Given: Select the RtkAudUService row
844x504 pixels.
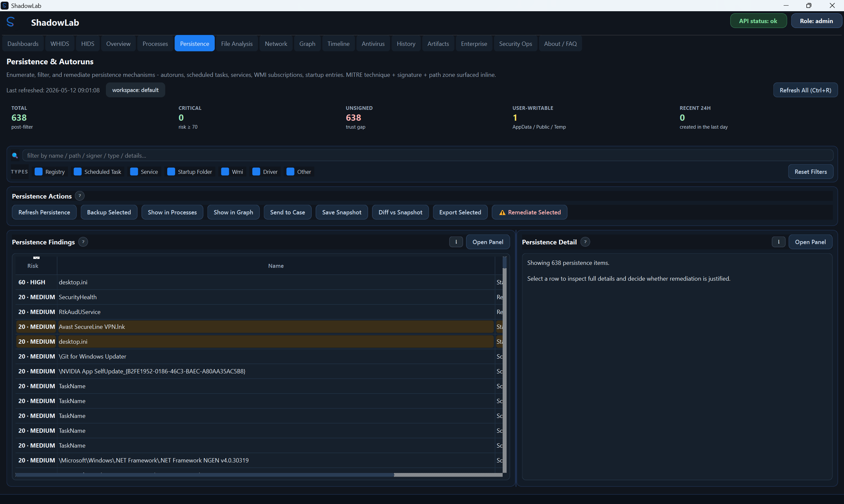Looking at the screenshot, I should [x=259, y=312].
